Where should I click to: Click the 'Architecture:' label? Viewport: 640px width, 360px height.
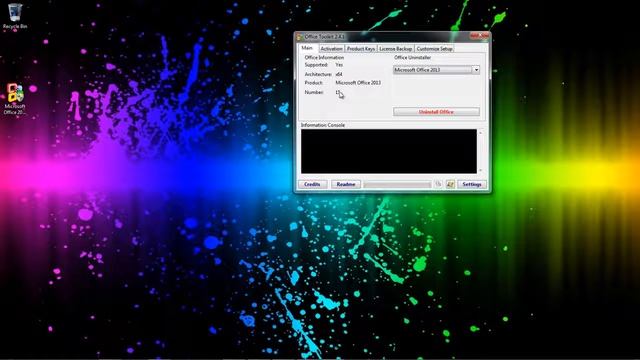(318, 74)
